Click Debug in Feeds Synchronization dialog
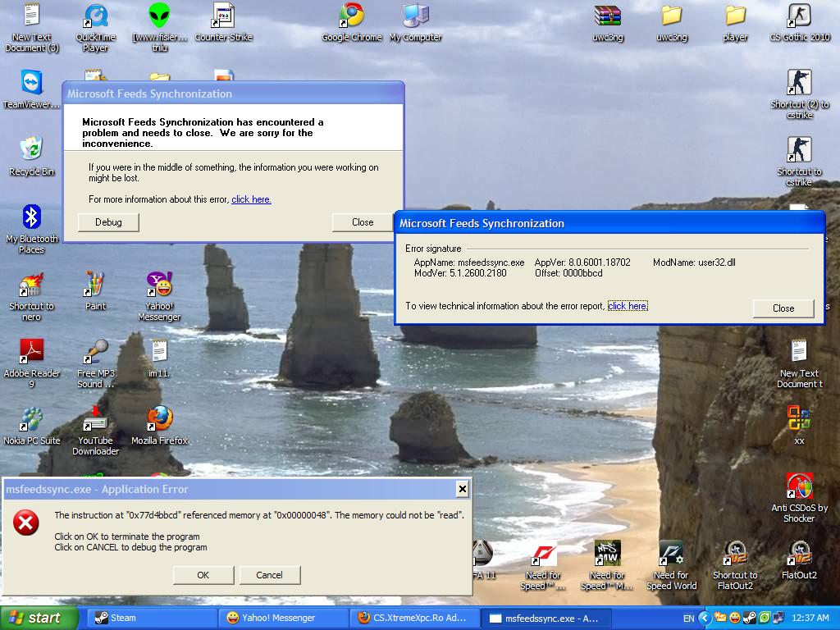840x630 pixels. 108,222
